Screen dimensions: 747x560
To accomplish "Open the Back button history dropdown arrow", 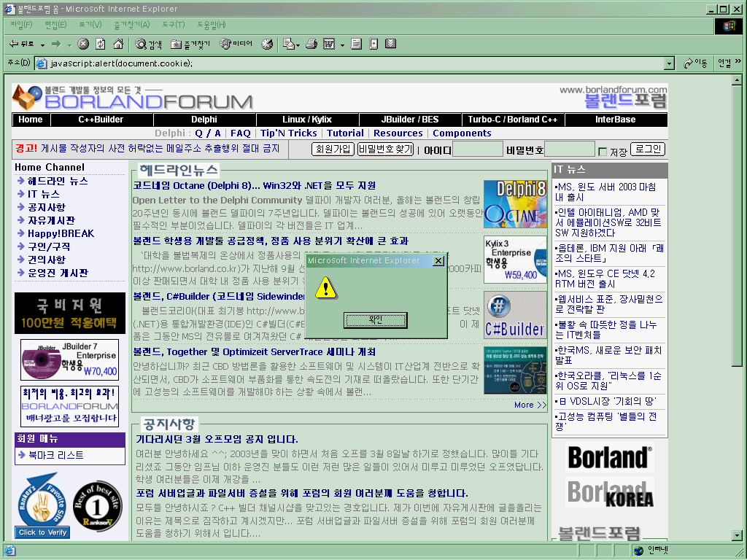I will pos(42,44).
